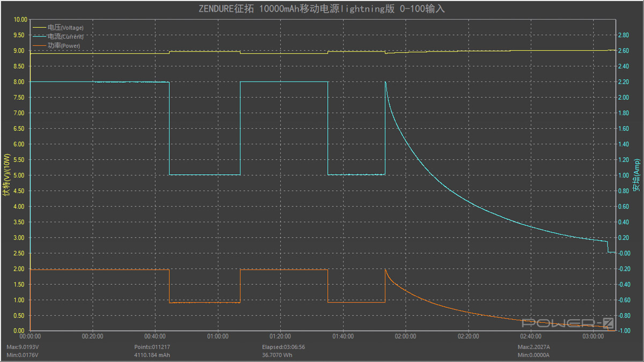Select the 01:00:00 time axis marker
Viewport: 644px width, 362px height.
217,337
